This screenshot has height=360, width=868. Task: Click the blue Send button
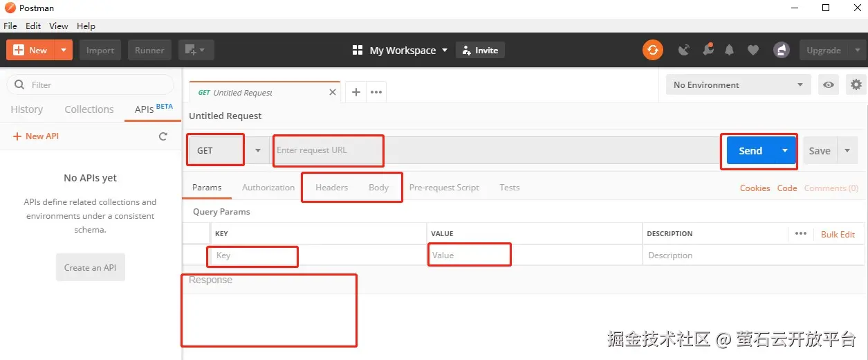(x=750, y=150)
